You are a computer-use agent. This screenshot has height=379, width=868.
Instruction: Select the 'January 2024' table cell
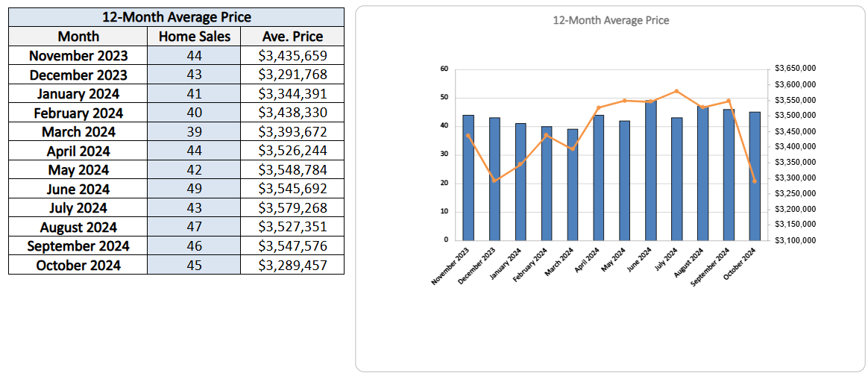tap(78, 94)
